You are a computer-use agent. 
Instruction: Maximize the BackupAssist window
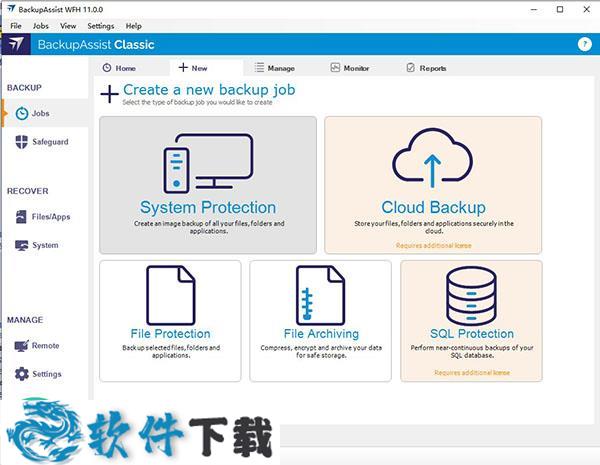560,10
